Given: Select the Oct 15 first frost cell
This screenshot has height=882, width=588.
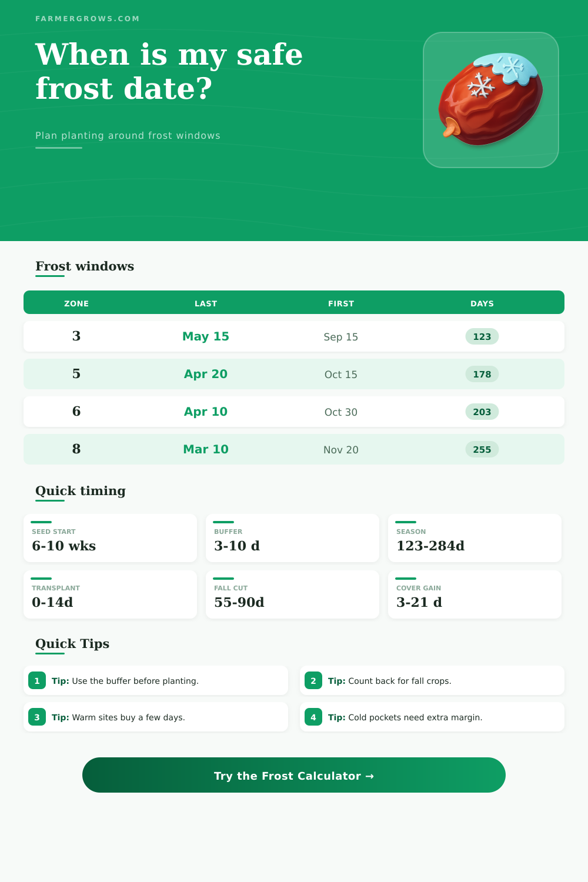Looking at the screenshot, I should point(341,375).
